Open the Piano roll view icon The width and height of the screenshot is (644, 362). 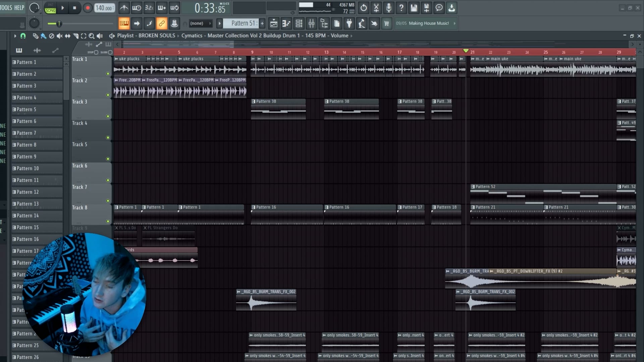(286, 23)
